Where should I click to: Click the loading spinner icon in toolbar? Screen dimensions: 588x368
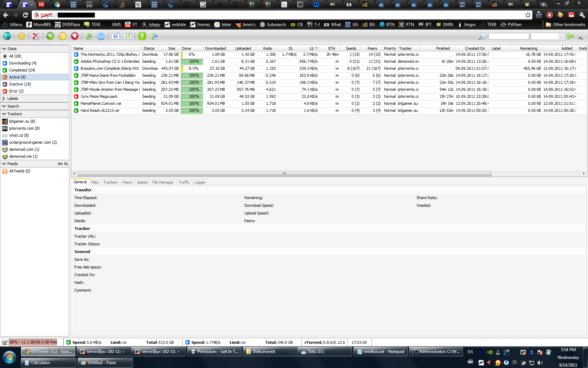point(581,36)
